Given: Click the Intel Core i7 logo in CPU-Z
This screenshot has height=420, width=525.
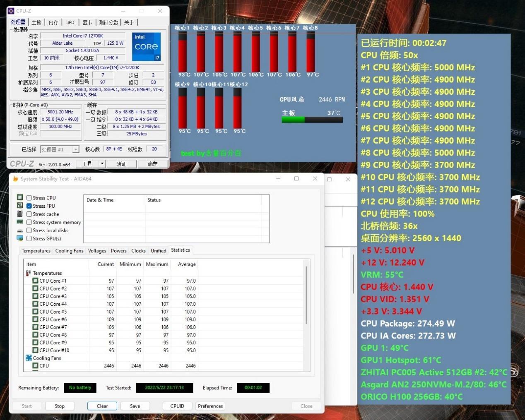Looking at the screenshot, I should (x=146, y=46).
